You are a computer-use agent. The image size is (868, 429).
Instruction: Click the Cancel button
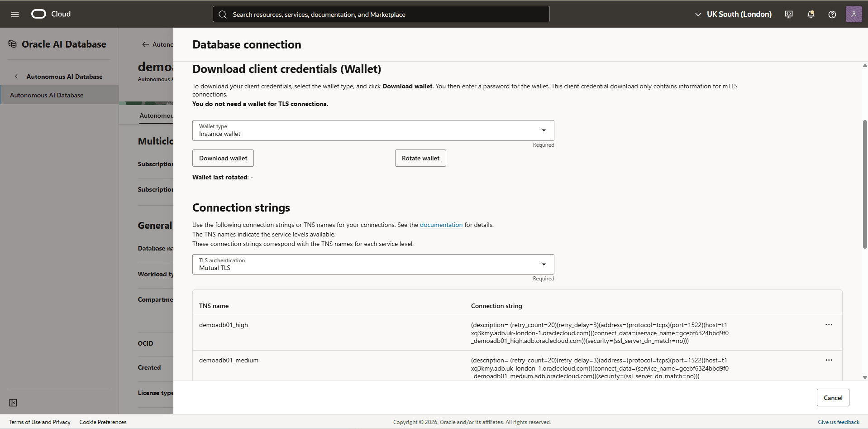click(833, 398)
